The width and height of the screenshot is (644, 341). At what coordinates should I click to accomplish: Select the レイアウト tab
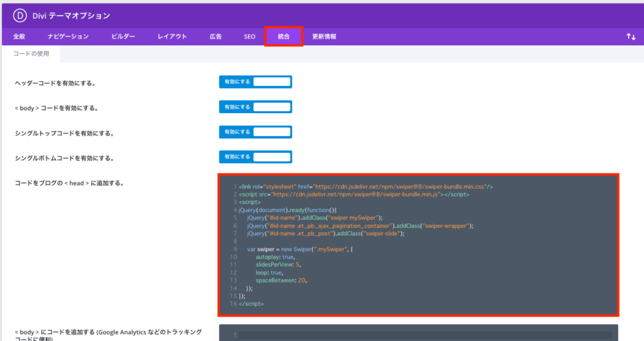coord(172,37)
